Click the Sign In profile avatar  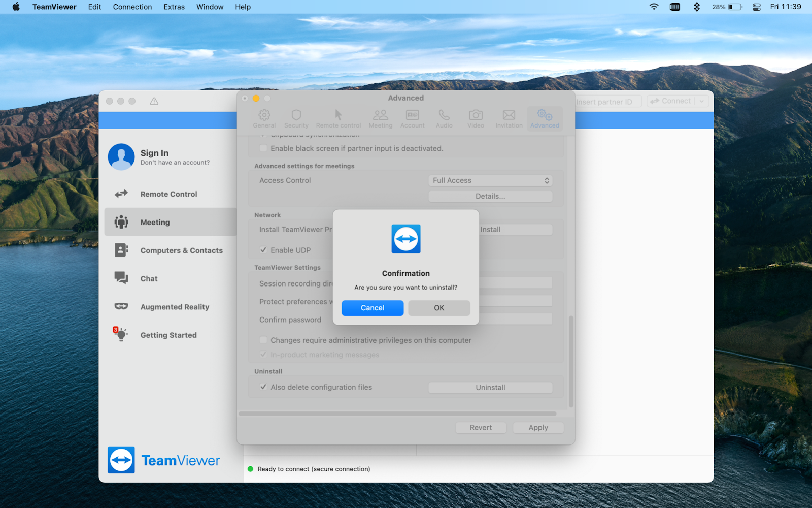tap(121, 157)
